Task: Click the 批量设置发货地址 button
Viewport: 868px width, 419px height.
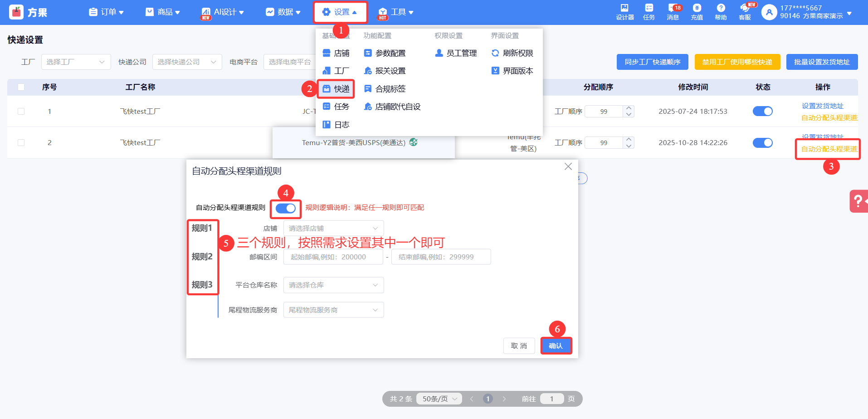Action: [x=822, y=62]
